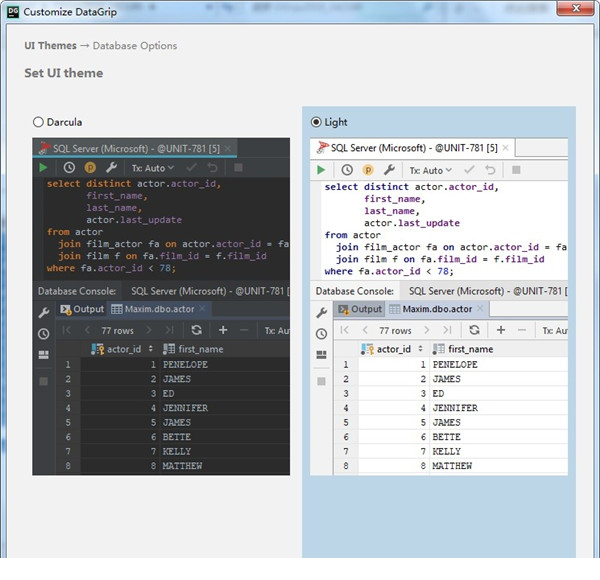Click the green Run icon in Light preview
Viewport: 600px width, 580px height.
coord(321,170)
